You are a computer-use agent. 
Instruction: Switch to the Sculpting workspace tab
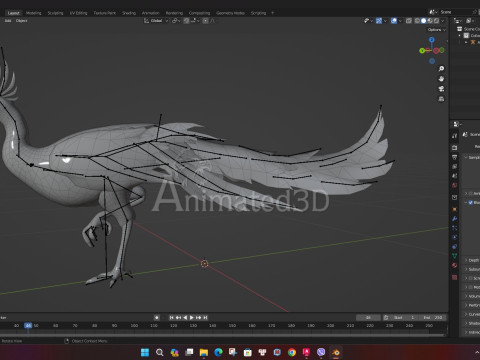click(55, 13)
